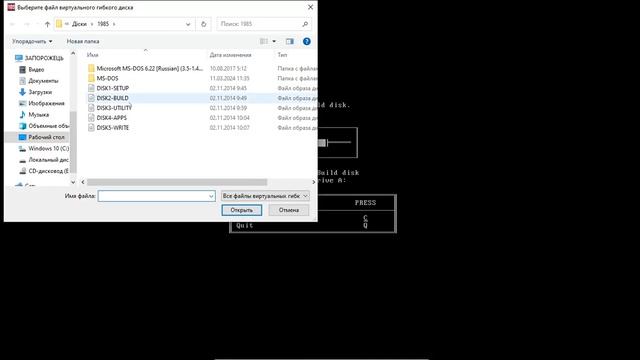The image size is (640, 360).
Task: Click 1985 in the address breadcrumb
Action: tap(103, 24)
